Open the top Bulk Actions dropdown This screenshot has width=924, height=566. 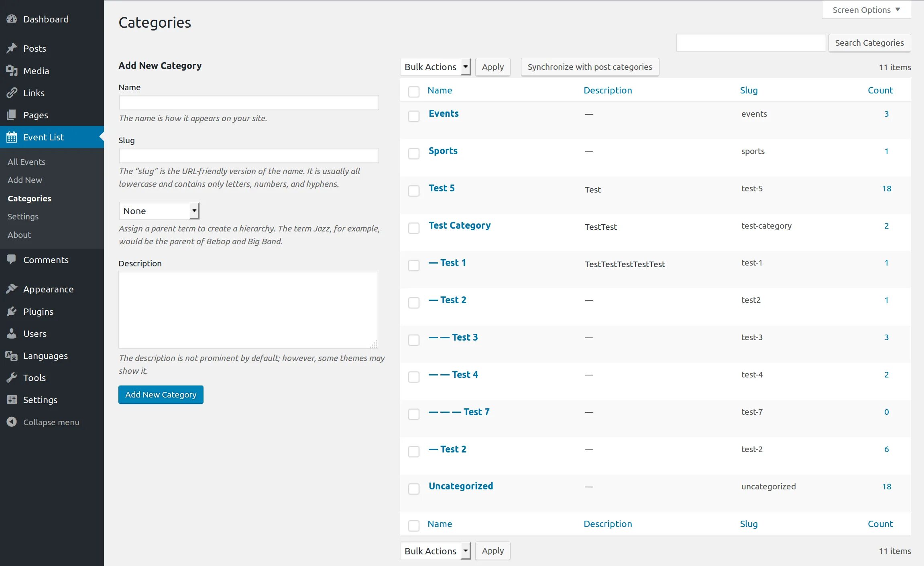436,67
